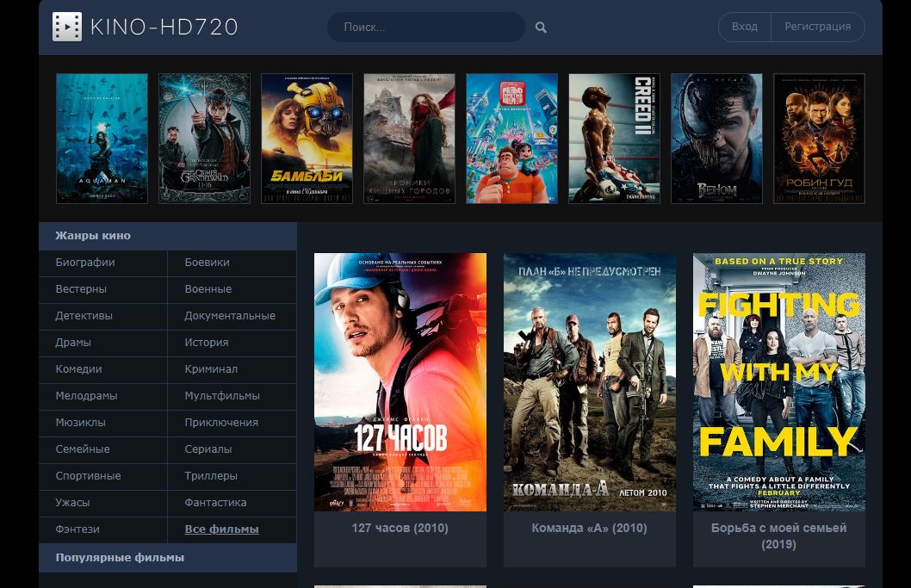
Task: Open the Фэнтези genre
Action: click(x=77, y=530)
